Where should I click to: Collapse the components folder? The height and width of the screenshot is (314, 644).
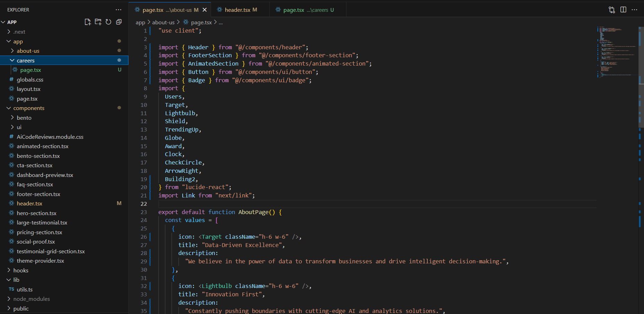point(28,108)
